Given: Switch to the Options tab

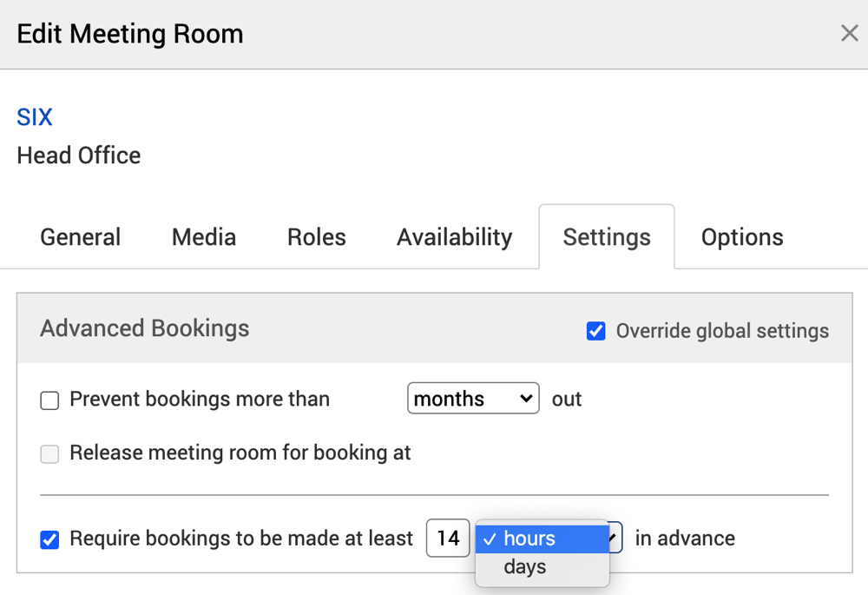Looking at the screenshot, I should click(742, 237).
